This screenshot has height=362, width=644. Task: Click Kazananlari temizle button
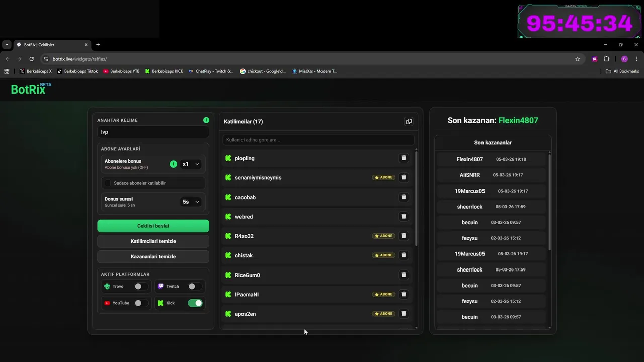tap(153, 256)
